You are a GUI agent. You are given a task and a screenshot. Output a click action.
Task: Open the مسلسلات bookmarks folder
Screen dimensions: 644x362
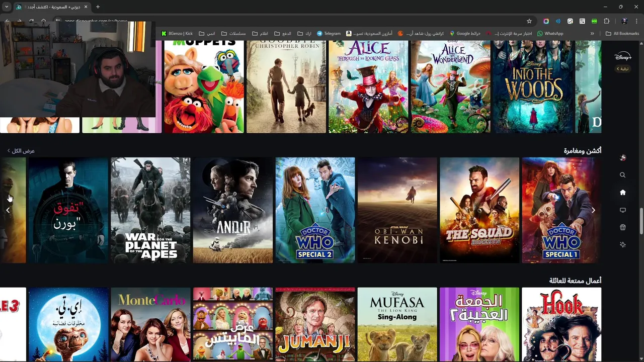tap(233, 34)
